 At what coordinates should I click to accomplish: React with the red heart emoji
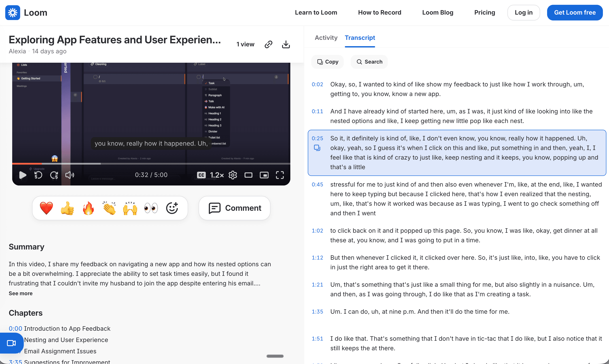click(46, 208)
